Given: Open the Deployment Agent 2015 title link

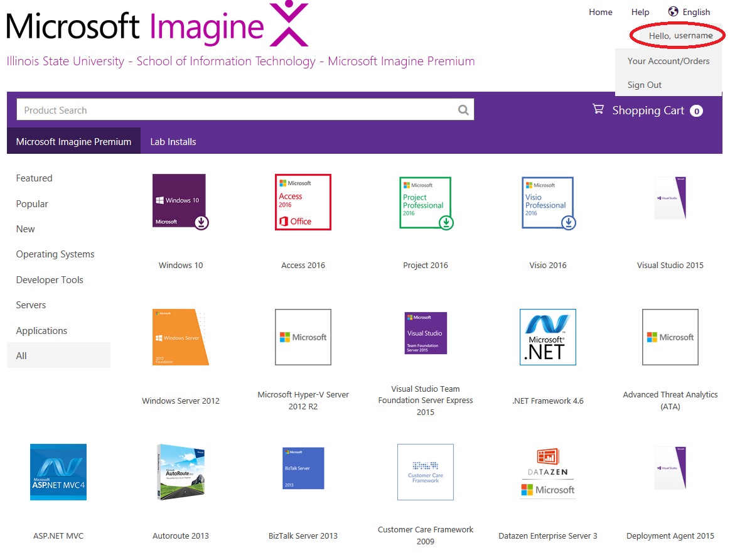Looking at the screenshot, I should pos(670,536).
